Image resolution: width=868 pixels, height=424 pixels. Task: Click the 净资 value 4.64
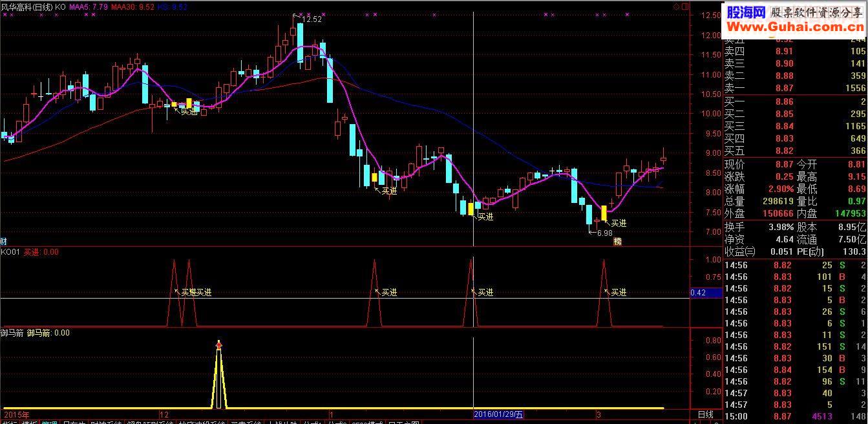783,239
